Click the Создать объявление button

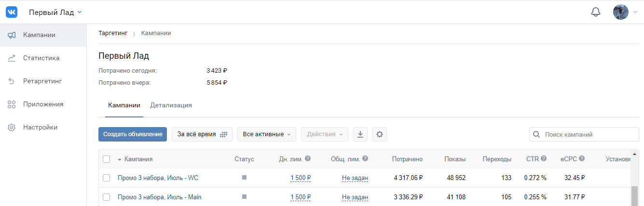coord(133,134)
